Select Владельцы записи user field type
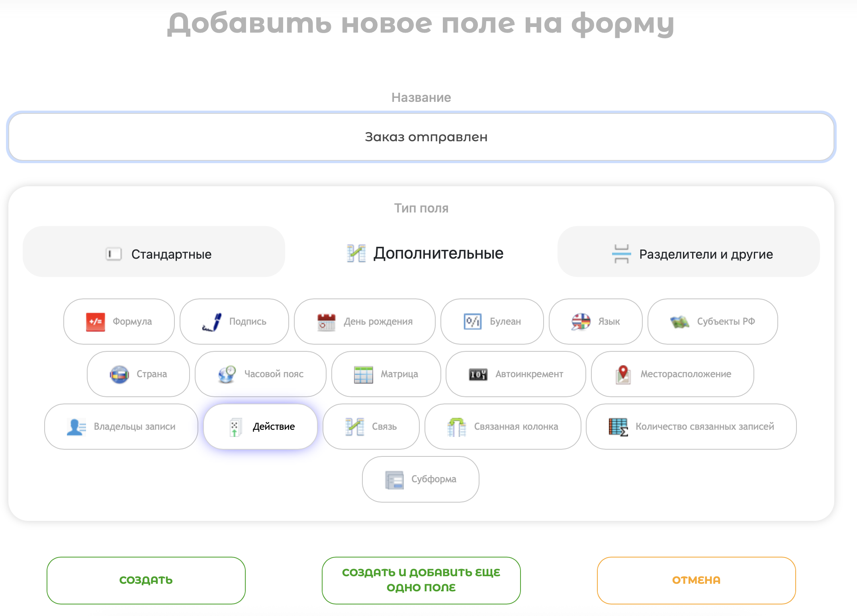The width and height of the screenshot is (857, 616). pyautogui.click(x=121, y=427)
